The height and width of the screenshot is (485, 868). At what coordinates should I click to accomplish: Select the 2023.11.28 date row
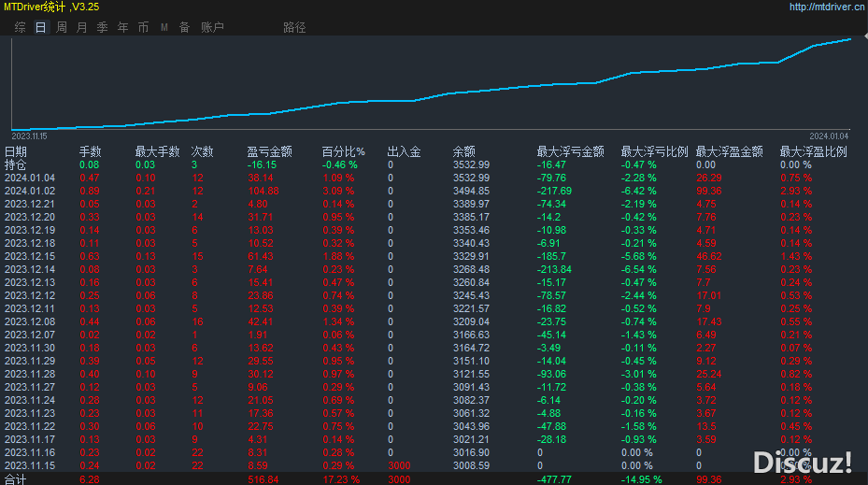(434, 375)
